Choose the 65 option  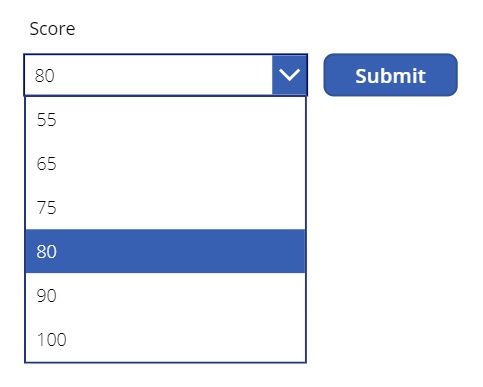(x=165, y=163)
